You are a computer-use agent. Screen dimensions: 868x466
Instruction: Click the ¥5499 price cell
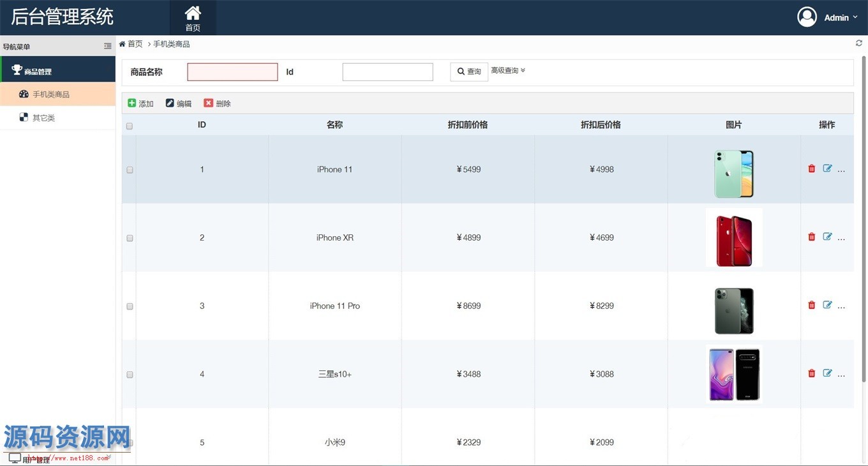[x=468, y=169]
